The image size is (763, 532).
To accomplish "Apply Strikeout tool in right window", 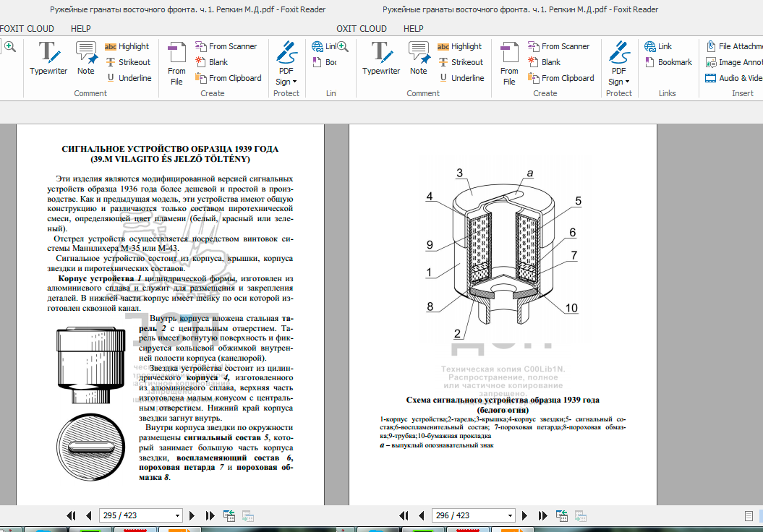I will [x=460, y=62].
